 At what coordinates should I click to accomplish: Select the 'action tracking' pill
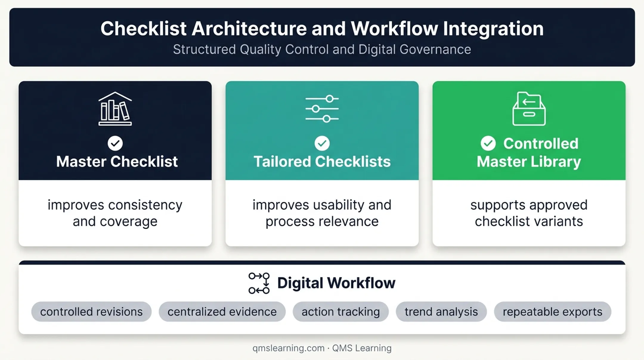(x=341, y=312)
